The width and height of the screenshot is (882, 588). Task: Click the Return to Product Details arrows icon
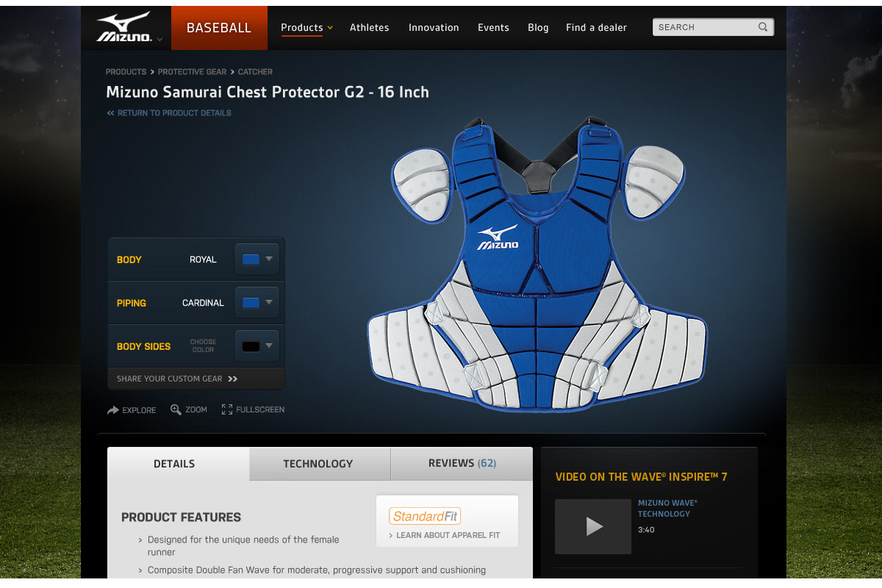[110, 113]
